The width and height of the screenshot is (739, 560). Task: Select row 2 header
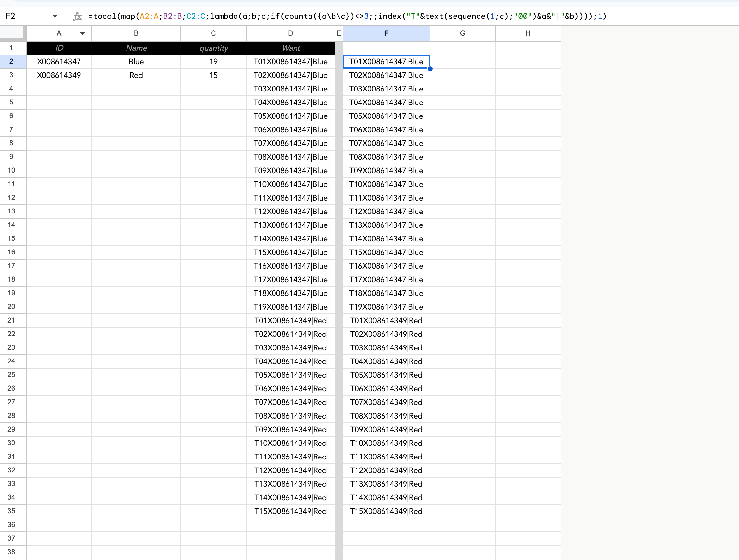pos(11,61)
